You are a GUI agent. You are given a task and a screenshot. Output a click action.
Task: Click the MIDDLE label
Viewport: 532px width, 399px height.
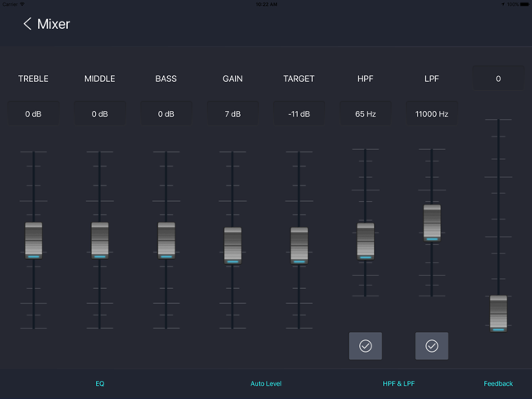pyautogui.click(x=100, y=79)
